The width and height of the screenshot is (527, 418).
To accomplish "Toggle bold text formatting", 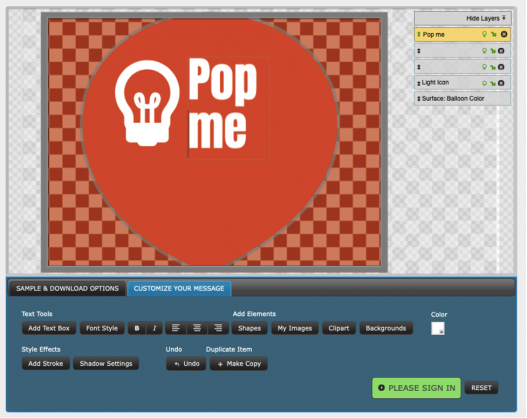I will click(137, 328).
